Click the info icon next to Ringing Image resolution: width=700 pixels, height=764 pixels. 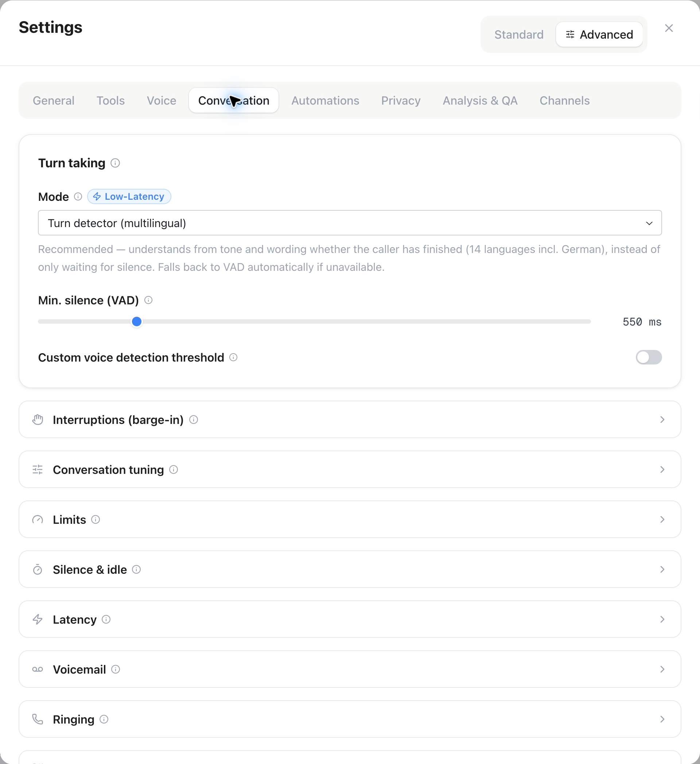tap(104, 719)
